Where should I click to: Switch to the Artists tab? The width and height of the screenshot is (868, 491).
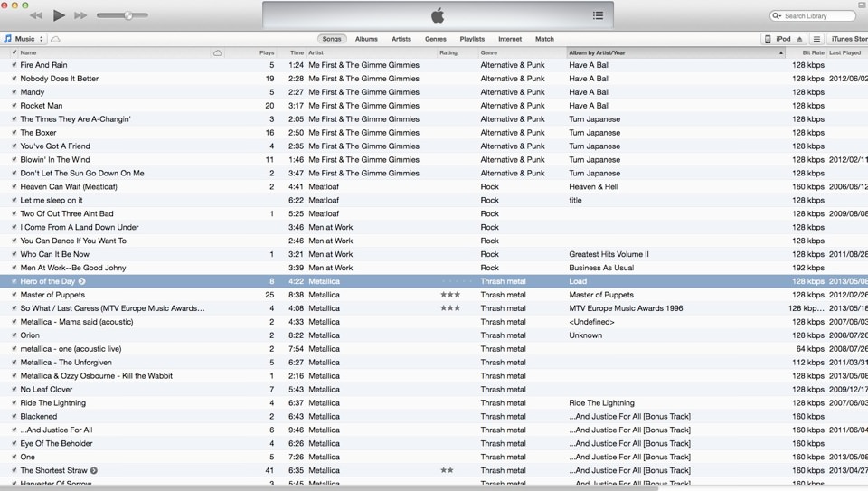coord(401,39)
